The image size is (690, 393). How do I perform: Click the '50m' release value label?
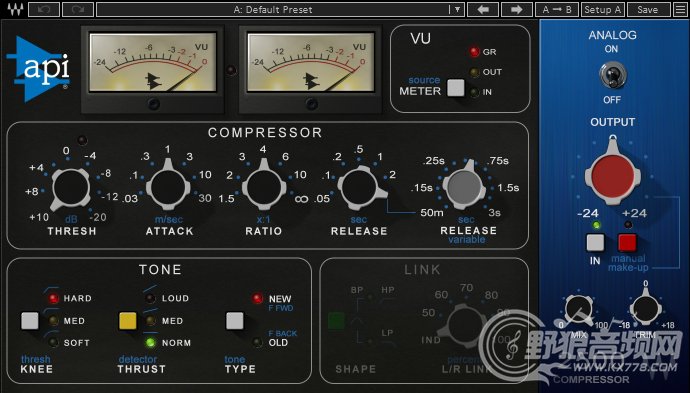[432, 213]
